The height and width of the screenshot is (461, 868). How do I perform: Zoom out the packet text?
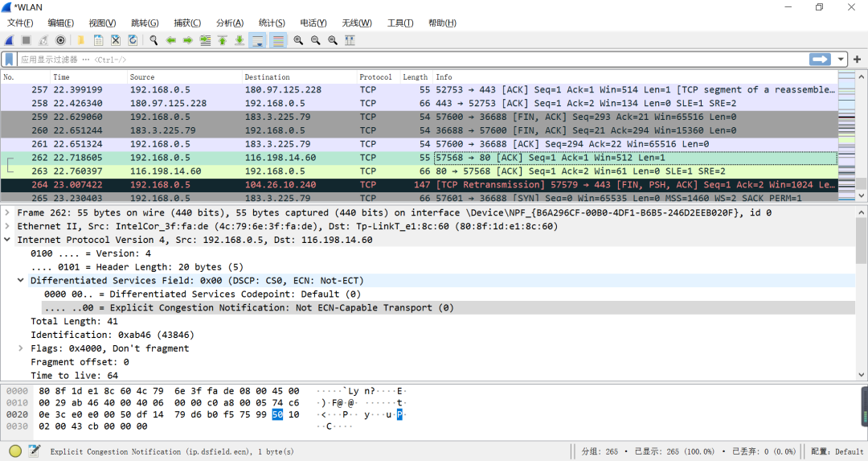click(x=315, y=40)
